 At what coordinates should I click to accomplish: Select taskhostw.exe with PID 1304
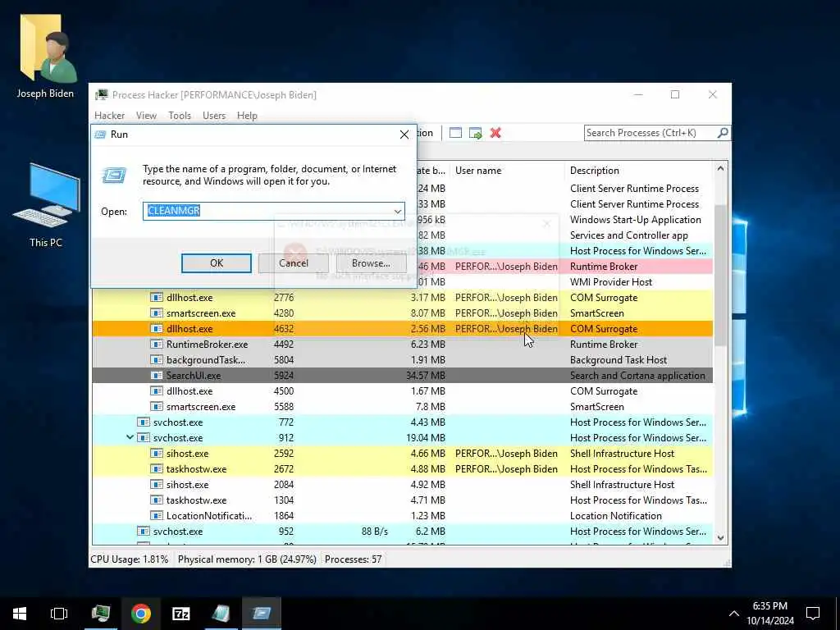(x=402, y=500)
